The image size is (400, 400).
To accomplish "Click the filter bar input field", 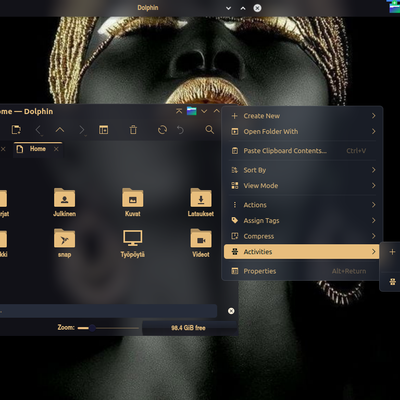I will (108, 311).
